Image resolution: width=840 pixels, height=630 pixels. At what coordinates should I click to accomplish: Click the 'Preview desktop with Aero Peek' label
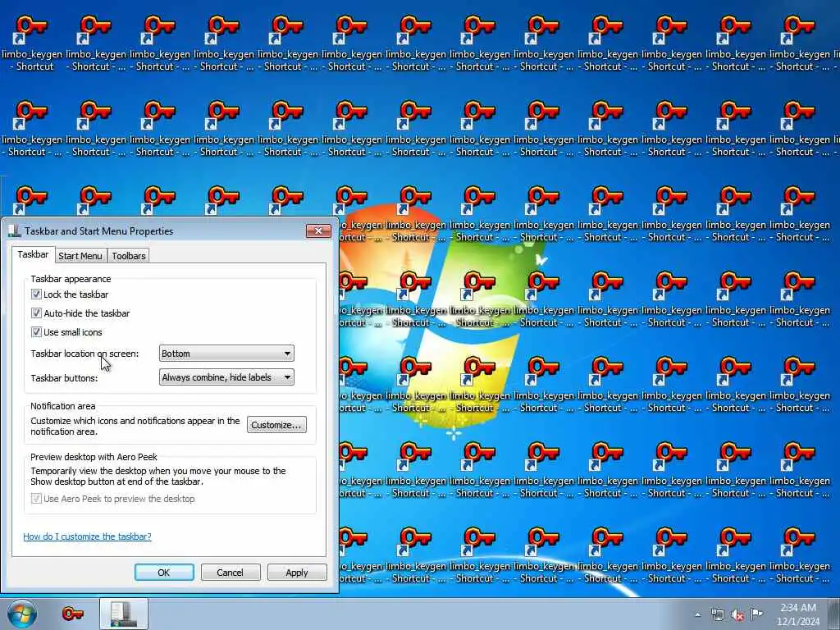point(94,457)
